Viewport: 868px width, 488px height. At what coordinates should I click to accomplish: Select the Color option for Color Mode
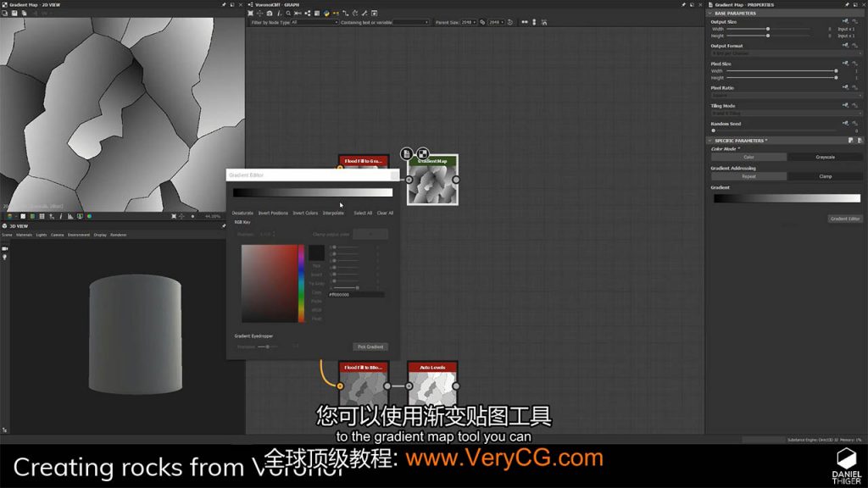click(x=749, y=157)
